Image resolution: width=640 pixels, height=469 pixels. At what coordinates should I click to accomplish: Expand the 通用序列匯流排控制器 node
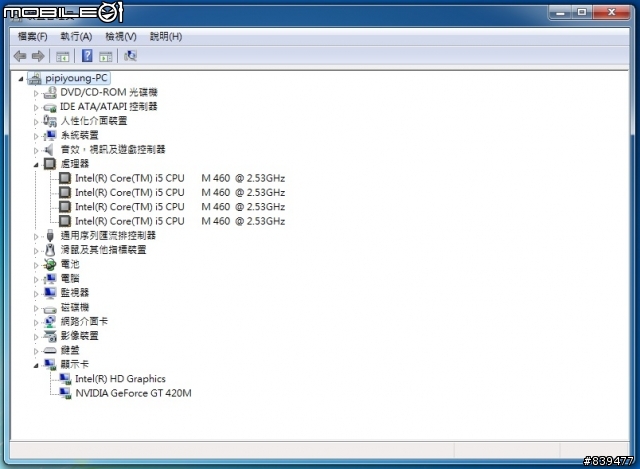click(x=36, y=236)
